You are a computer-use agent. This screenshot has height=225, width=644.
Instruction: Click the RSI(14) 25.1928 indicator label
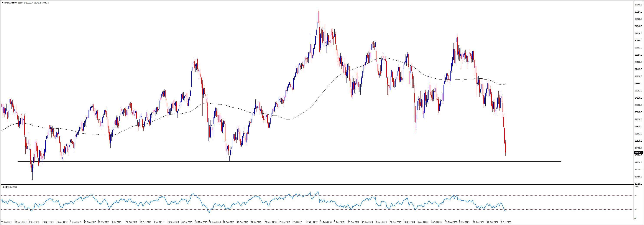(9, 187)
